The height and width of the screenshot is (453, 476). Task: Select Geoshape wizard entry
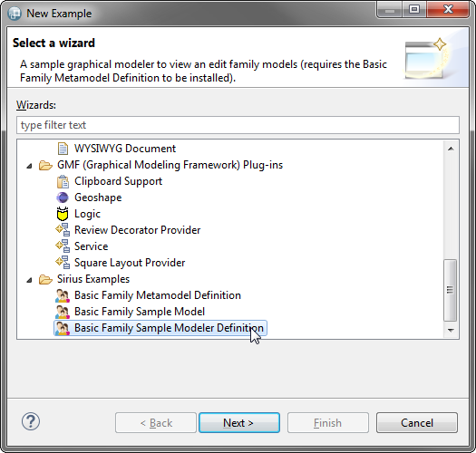[98, 198]
